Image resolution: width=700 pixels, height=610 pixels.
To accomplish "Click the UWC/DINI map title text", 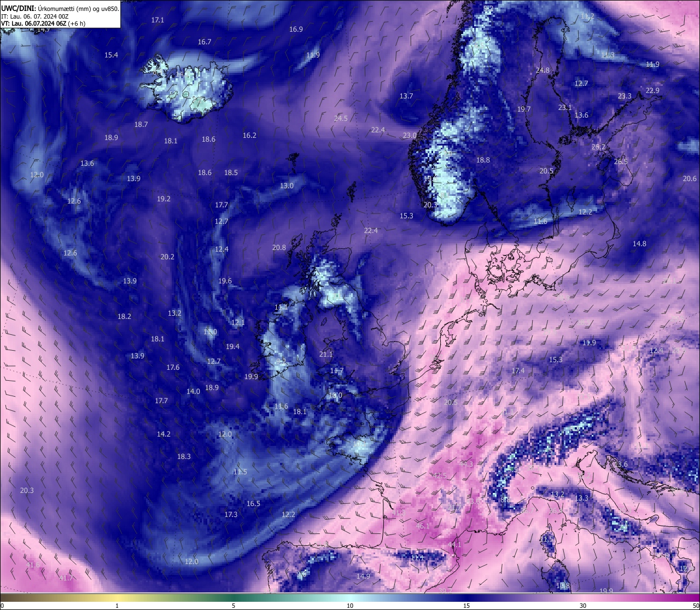I will tap(60, 8).
